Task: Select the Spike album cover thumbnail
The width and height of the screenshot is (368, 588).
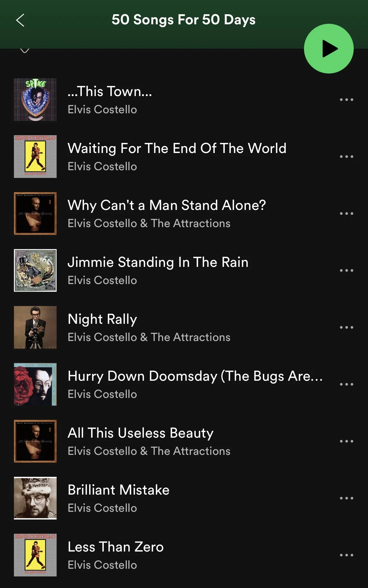Action: (x=35, y=100)
